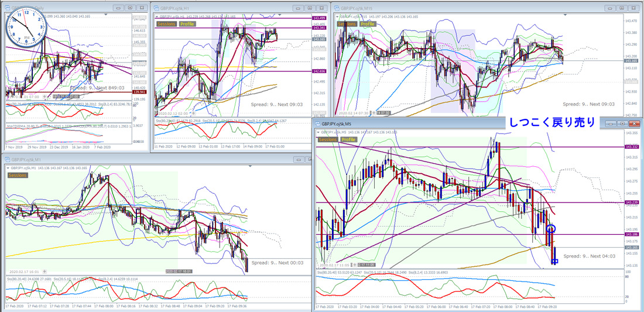Click the chart icon in the GBPJPY.oj5k,M5 title bar
644x312 pixels.
(x=317, y=123)
